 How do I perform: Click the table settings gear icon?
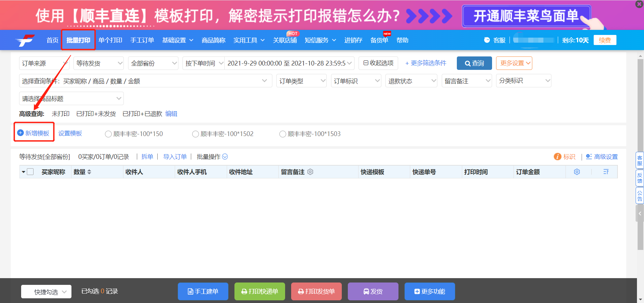click(x=577, y=172)
